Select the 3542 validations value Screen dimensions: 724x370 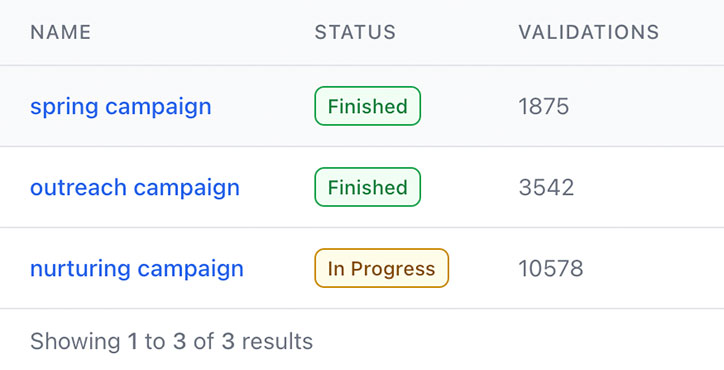(546, 188)
